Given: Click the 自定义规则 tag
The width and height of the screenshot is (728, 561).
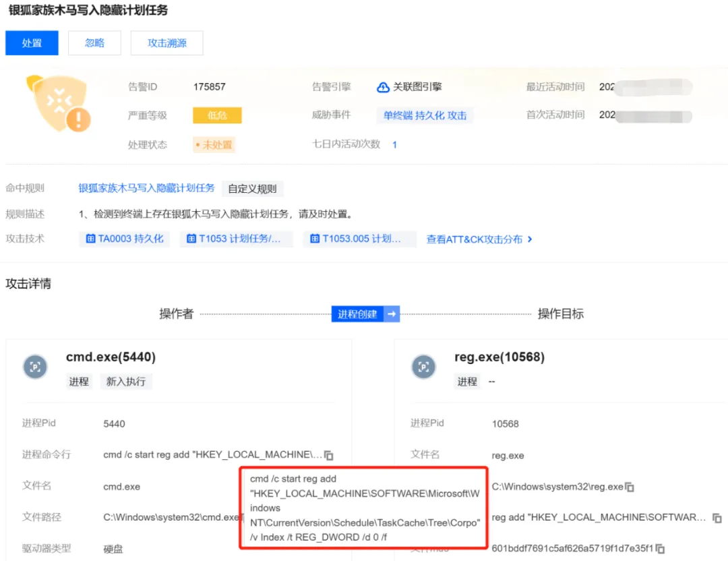Looking at the screenshot, I should pyautogui.click(x=252, y=189).
